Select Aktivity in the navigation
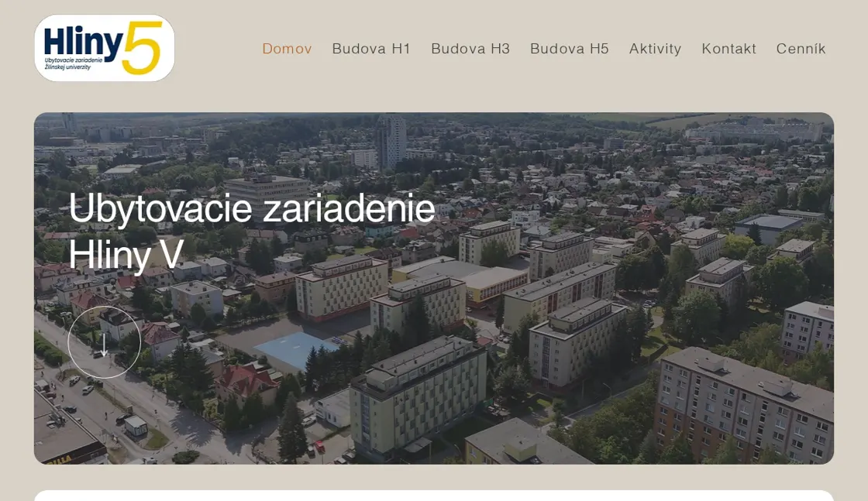Viewport: 868px width, 501px height. point(655,49)
